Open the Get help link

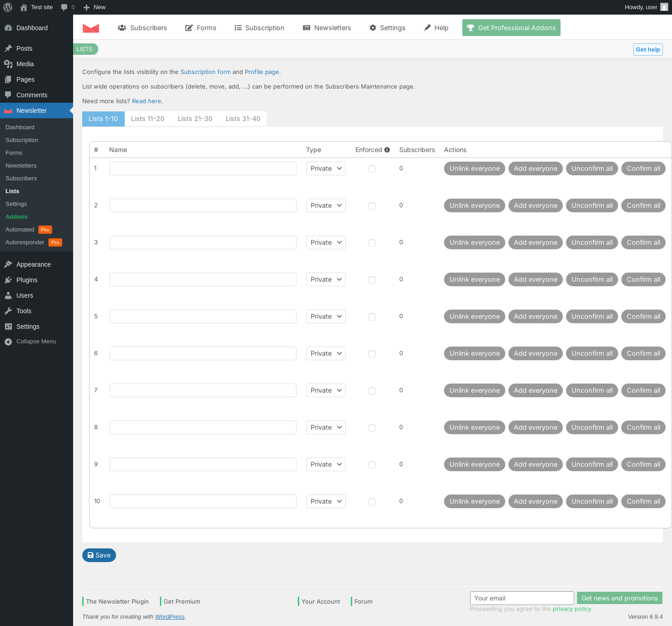tap(647, 50)
